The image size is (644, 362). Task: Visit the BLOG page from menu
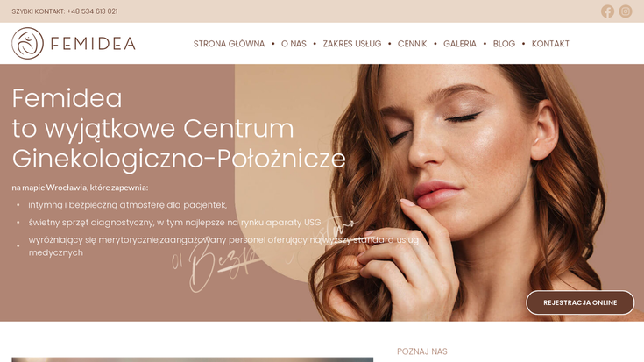(x=504, y=44)
